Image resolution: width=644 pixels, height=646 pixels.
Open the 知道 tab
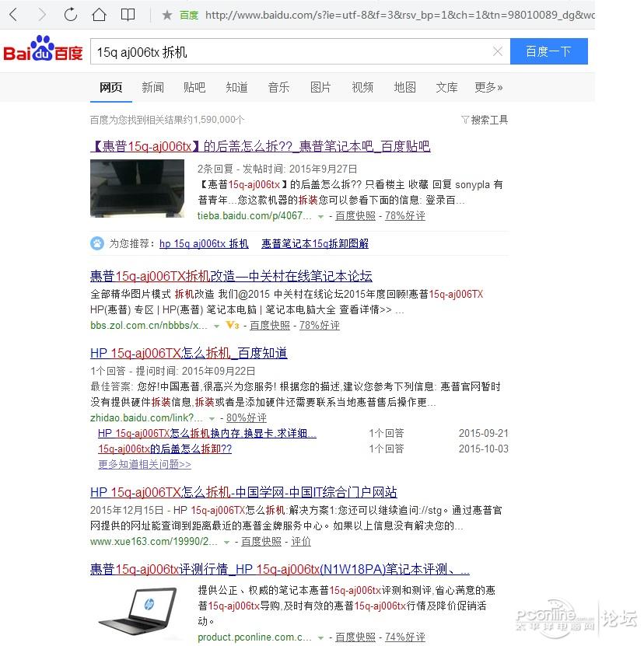(236, 87)
